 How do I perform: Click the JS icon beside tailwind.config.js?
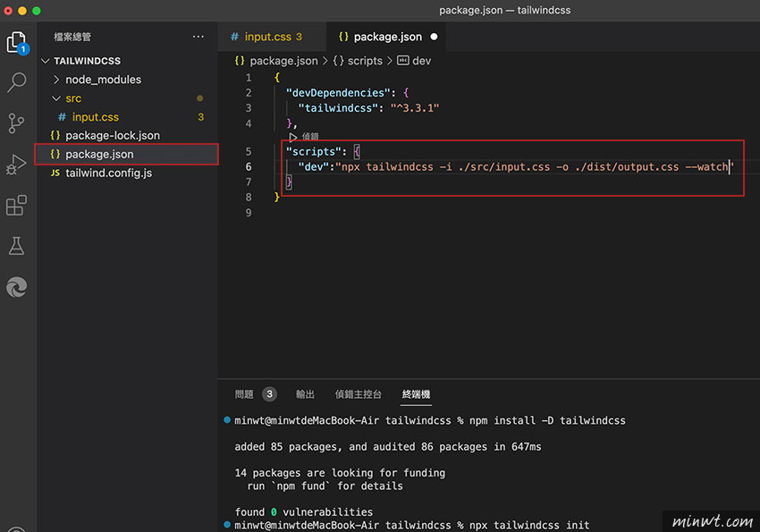point(55,173)
